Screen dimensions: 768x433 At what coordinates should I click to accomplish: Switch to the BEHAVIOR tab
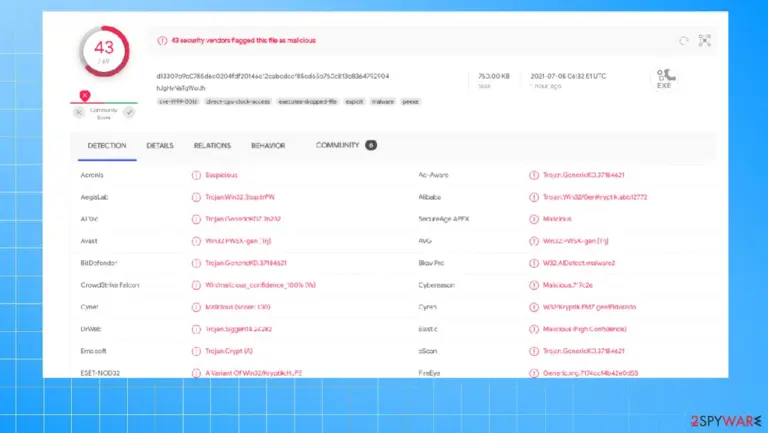268,145
